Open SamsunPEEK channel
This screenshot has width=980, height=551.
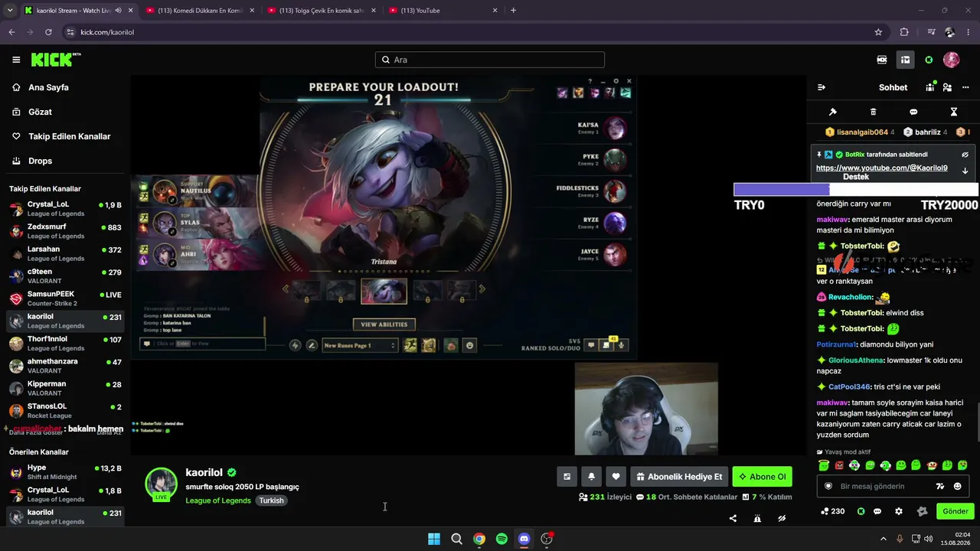65,298
